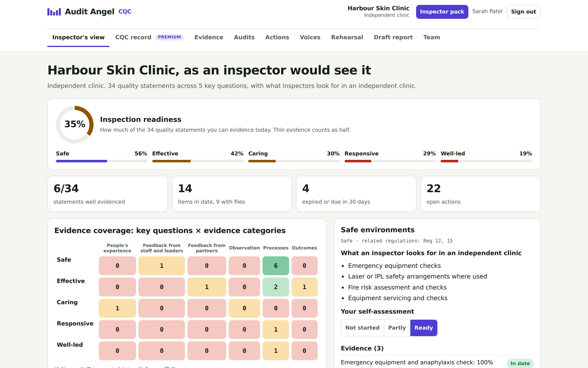Select Effective × Processes cell showing 2

[x=276, y=287]
